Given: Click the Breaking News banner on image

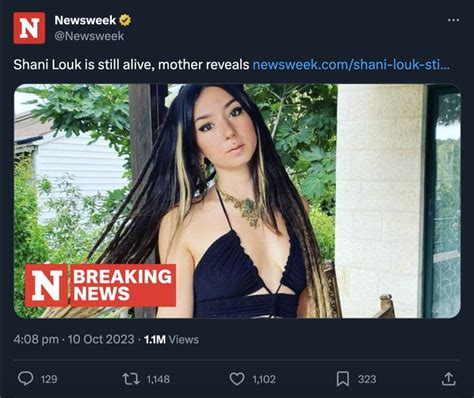Looking at the screenshot, I should pyautogui.click(x=100, y=285).
